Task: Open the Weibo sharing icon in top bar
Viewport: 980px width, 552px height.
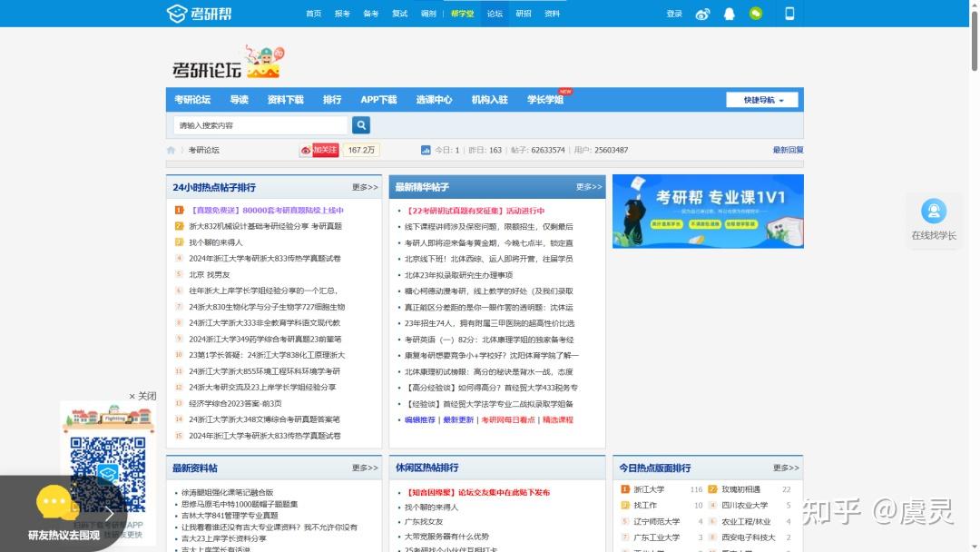Action: (x=702, y=14)
